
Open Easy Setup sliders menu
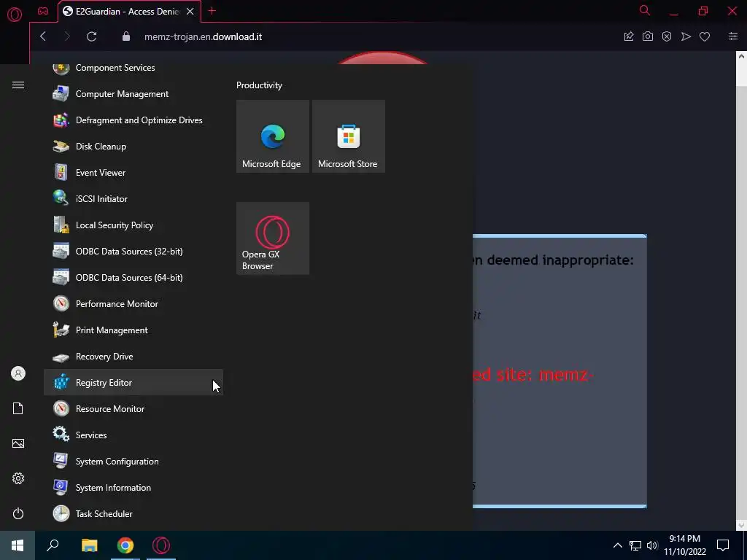click(732, 36)
